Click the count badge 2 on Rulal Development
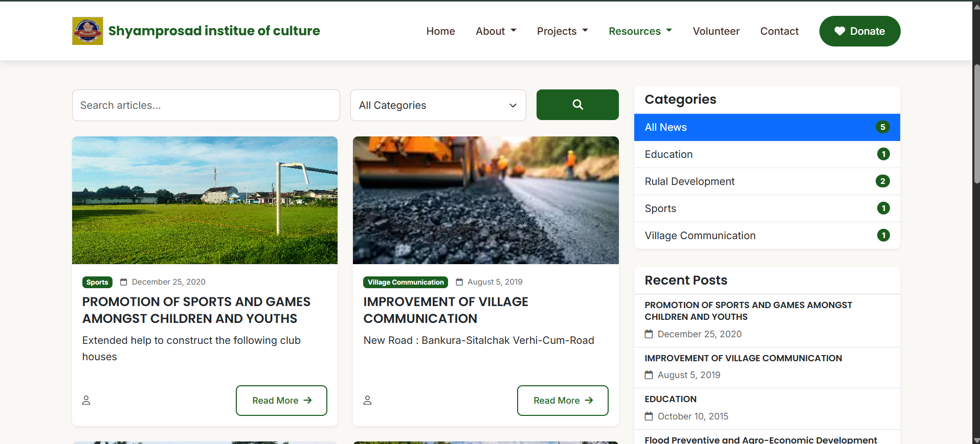This screenshot has height=444, width=980. coord(883,181)
